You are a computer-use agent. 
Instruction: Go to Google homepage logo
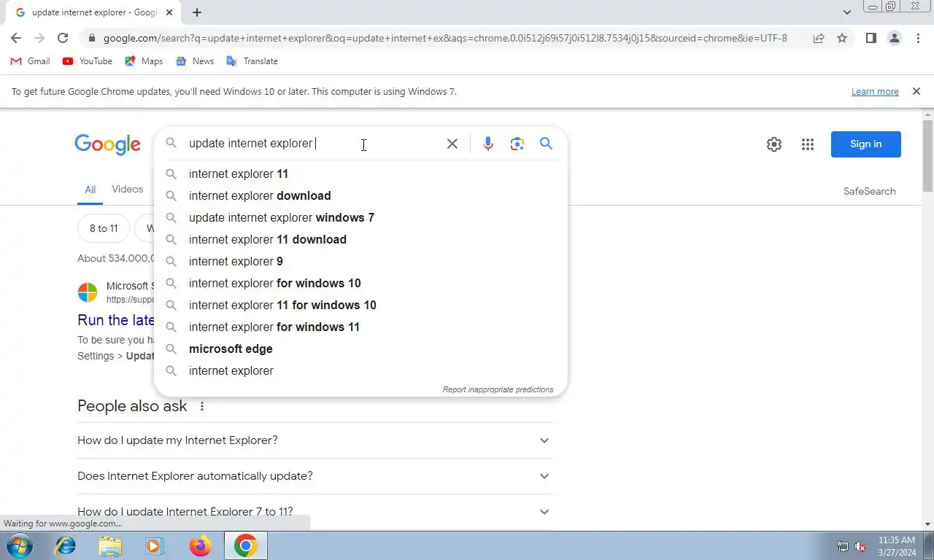pos(107,144)
